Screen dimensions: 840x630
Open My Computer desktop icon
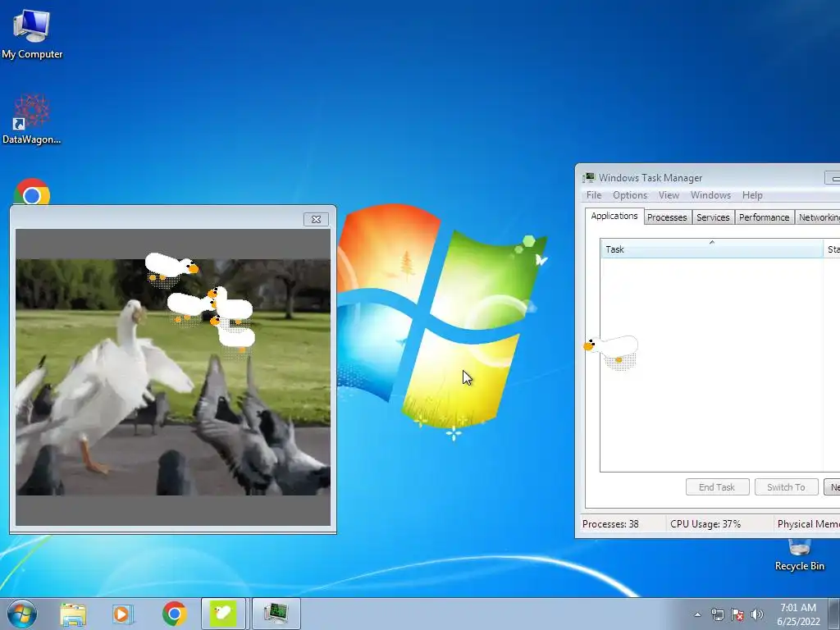[x=32, y=34]
